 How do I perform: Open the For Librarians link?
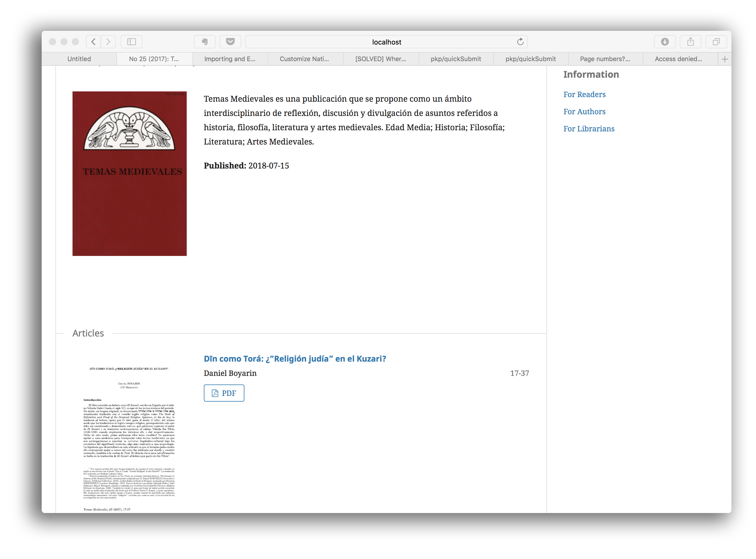pyautogui.click(x=589, y=129)
